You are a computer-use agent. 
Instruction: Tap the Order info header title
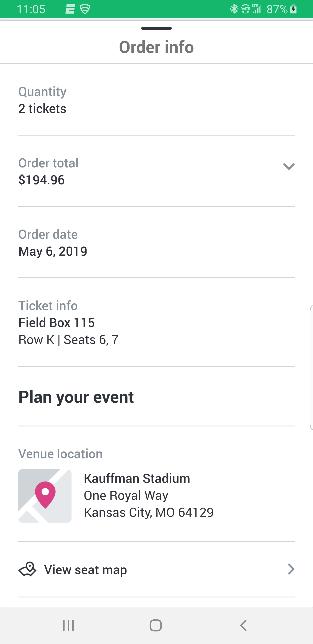tap(156, 47)
